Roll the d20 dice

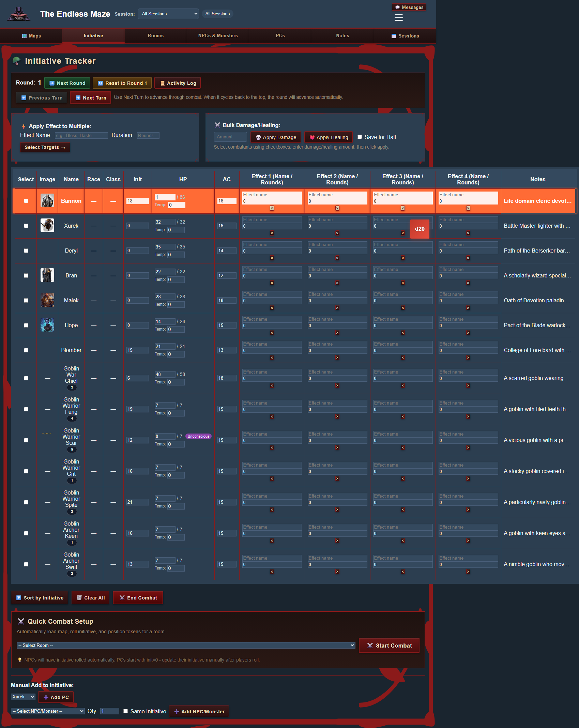tap(420, 229)
